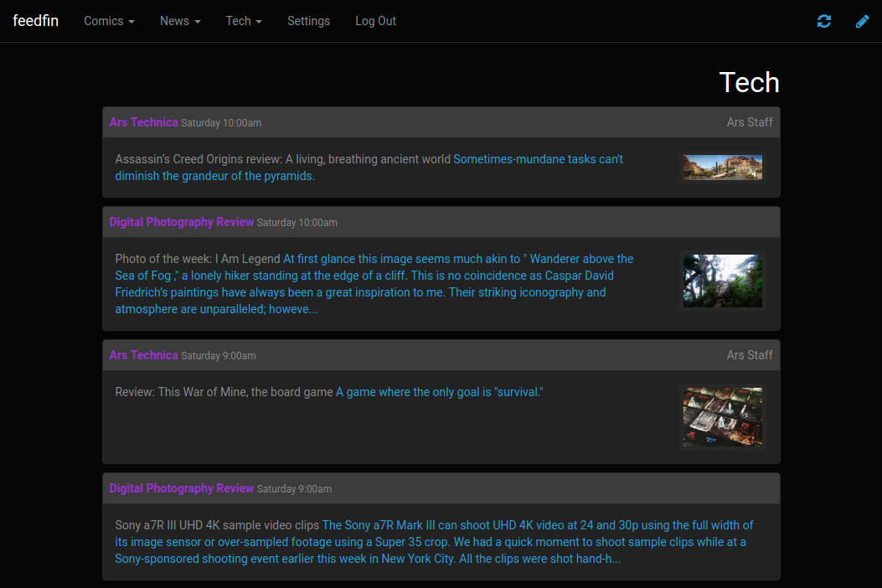Image resolution: width=882 pixels, height=588 pixels.
Task: Click the 'Review: This War of Mine' title text
Action: [224, 392]
